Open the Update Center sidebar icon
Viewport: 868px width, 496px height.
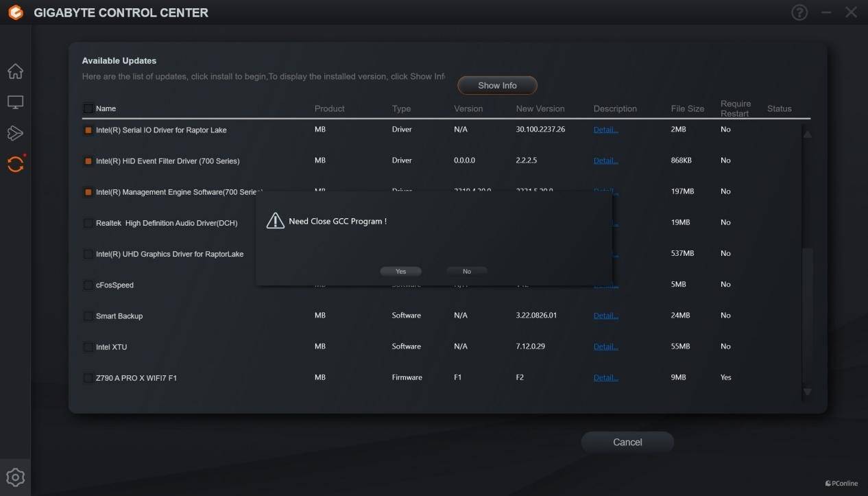15,164
